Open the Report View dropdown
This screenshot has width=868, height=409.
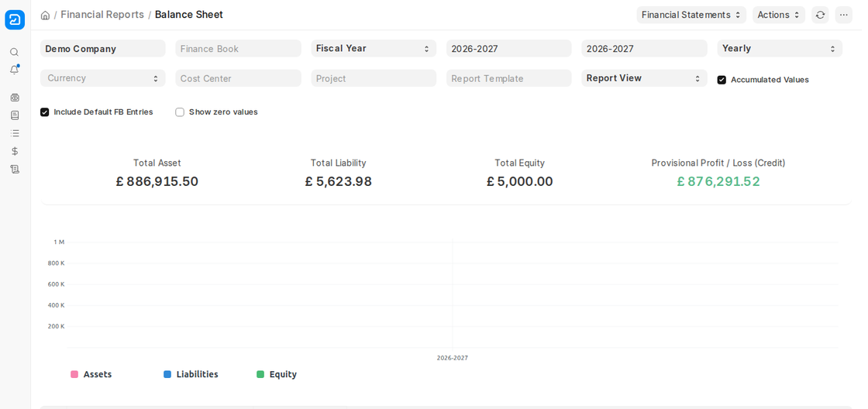pyautogui.click(x=644, y=78)
